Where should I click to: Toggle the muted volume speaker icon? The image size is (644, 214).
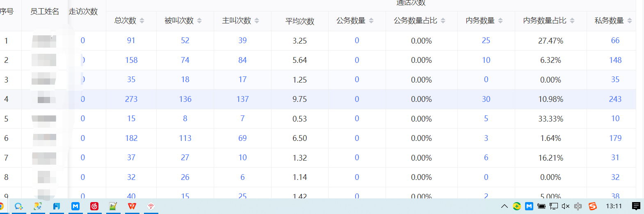click(566, 206)
